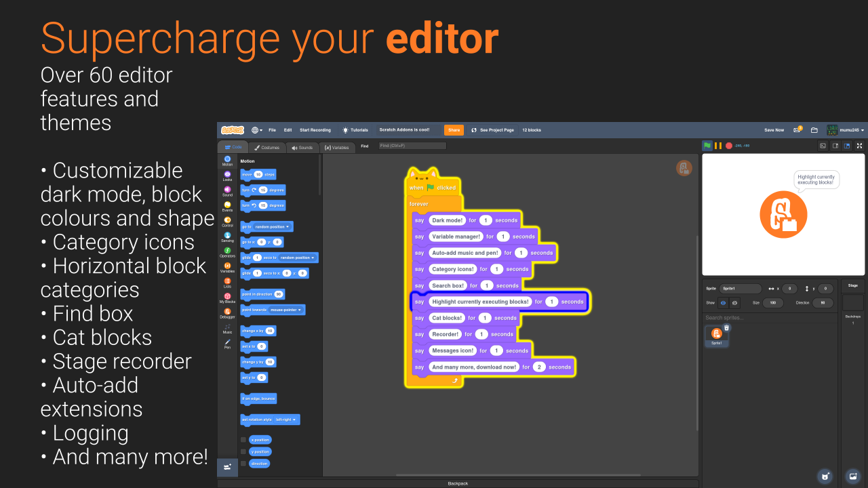
Task: Click the choose a sprite cat button
Action: tap(825, 476)
